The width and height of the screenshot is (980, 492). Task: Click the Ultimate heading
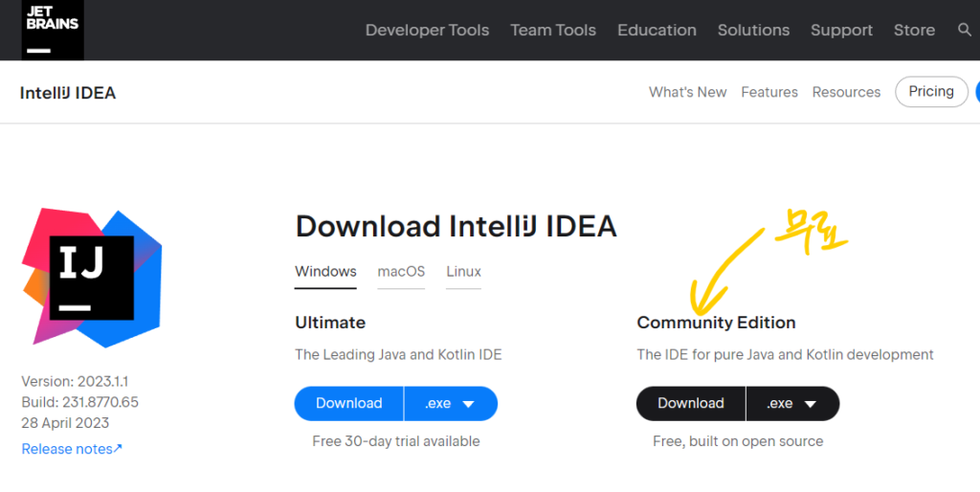click(x=330, y=323)
